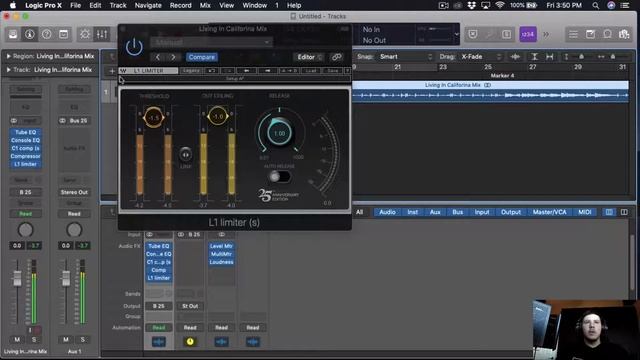Open L1 limiter slot in inspector
This screenshot has height=360, width=640.
pyautogui.click(x=25, y=164)
